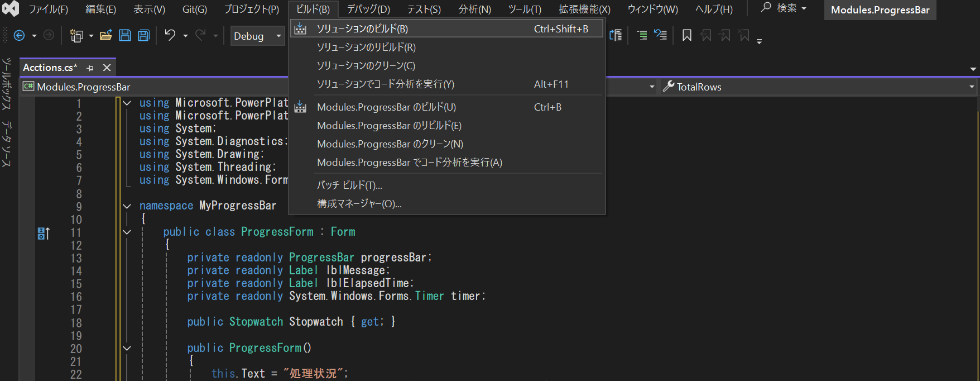Open the type dropdown arrow left of TotalRows

point(652,87)
